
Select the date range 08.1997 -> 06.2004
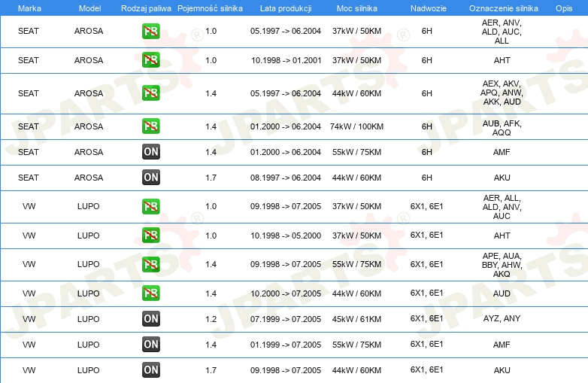click(x=286, y=178)
